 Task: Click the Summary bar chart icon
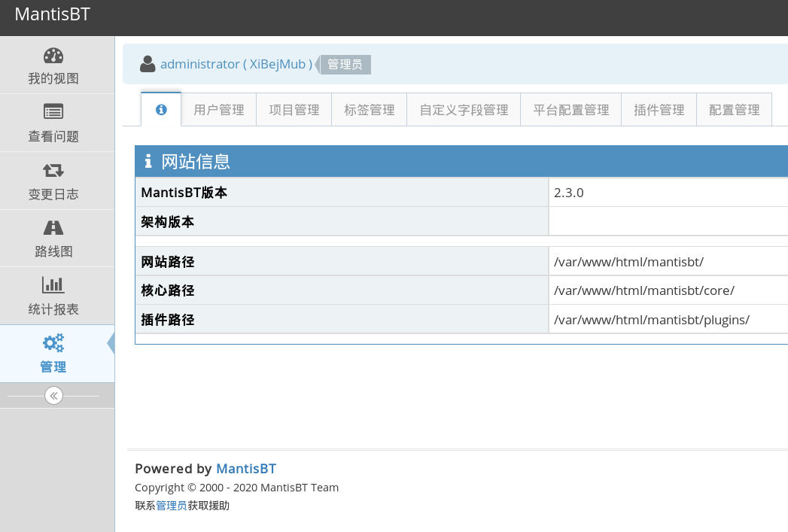(53, 285)
